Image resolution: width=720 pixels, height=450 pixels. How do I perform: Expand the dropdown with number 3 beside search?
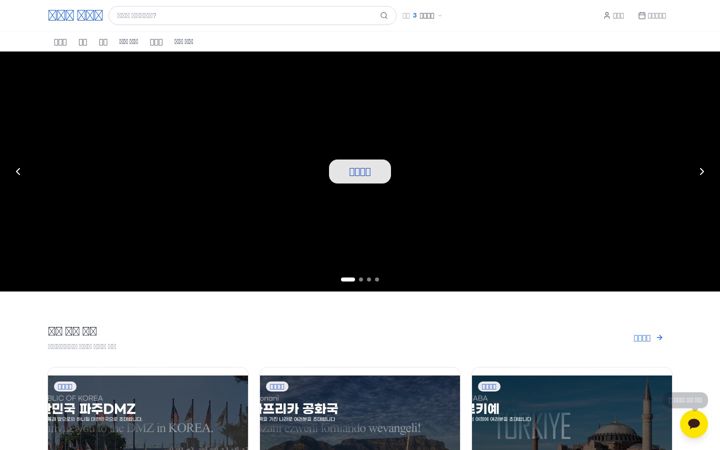pyautogui.click(x=422, y=16)
